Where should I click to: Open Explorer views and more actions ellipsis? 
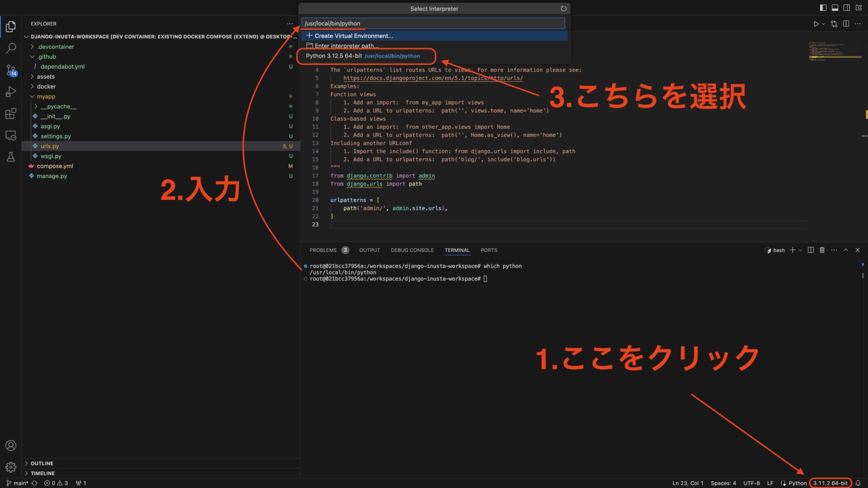pyautogui.click(x=289, y=24)
